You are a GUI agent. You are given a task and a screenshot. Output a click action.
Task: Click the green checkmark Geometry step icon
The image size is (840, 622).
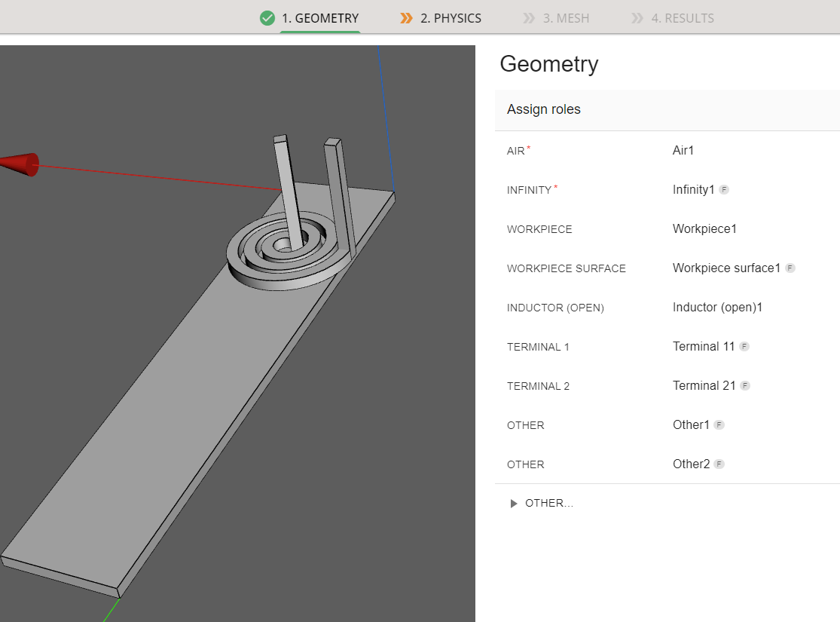[267, 18]
